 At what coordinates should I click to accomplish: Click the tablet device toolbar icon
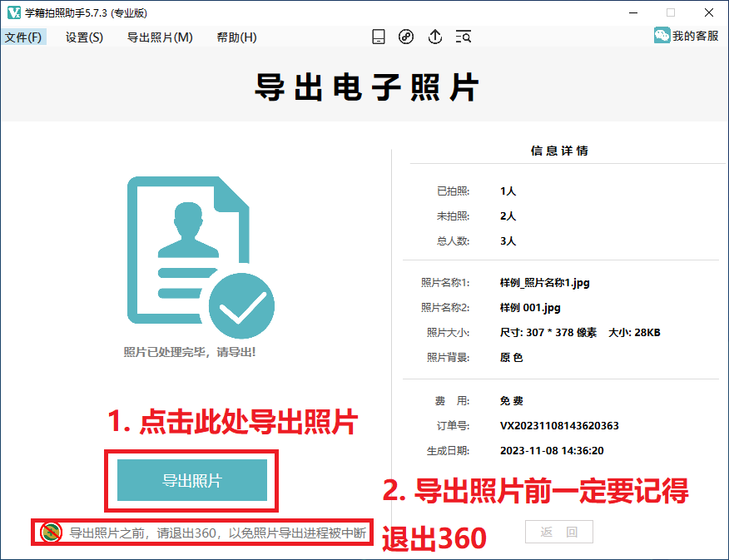tap(379, 37)
